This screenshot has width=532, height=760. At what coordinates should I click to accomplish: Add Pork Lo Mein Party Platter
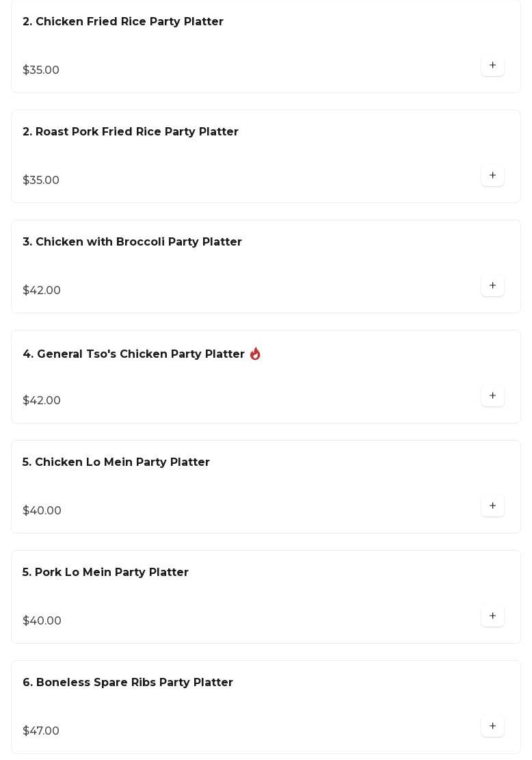pos(492,616)
